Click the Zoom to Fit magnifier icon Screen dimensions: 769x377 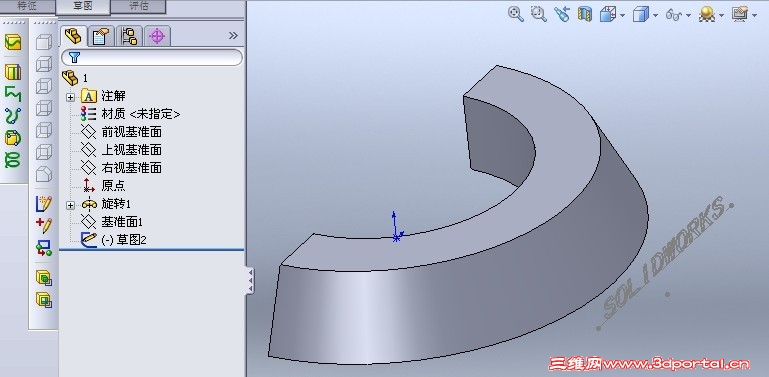pyautogui.click(x=515, y=14)
